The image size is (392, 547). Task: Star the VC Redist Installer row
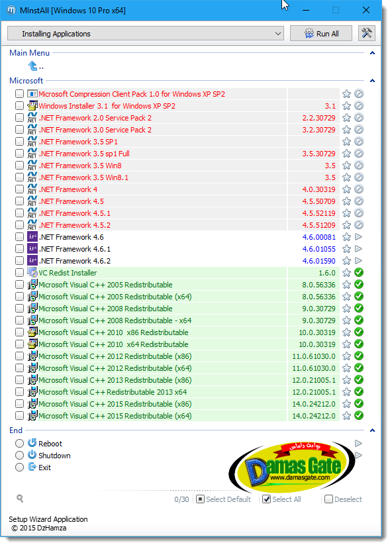pos(346,273)
